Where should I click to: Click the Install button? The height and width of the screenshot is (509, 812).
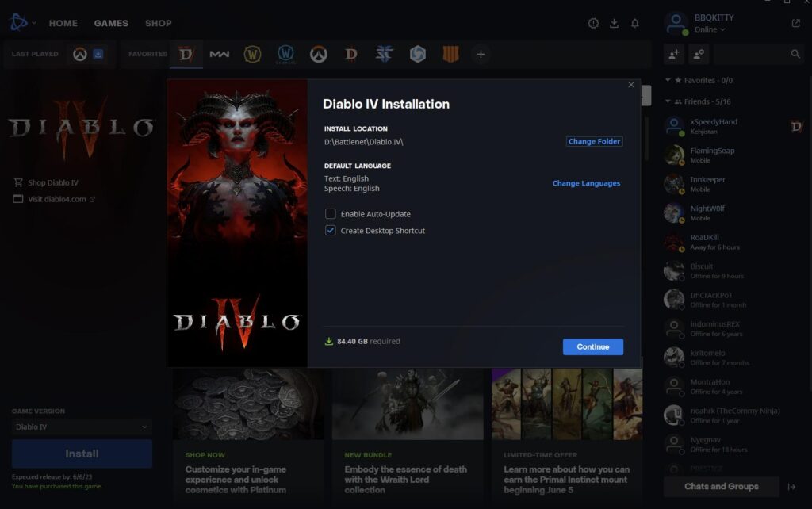pyautogui.click(x=82, y=454)
